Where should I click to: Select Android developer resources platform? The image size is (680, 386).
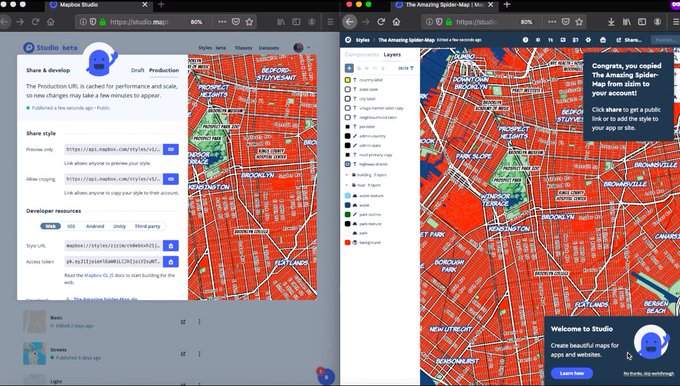[x=95, y=226]
